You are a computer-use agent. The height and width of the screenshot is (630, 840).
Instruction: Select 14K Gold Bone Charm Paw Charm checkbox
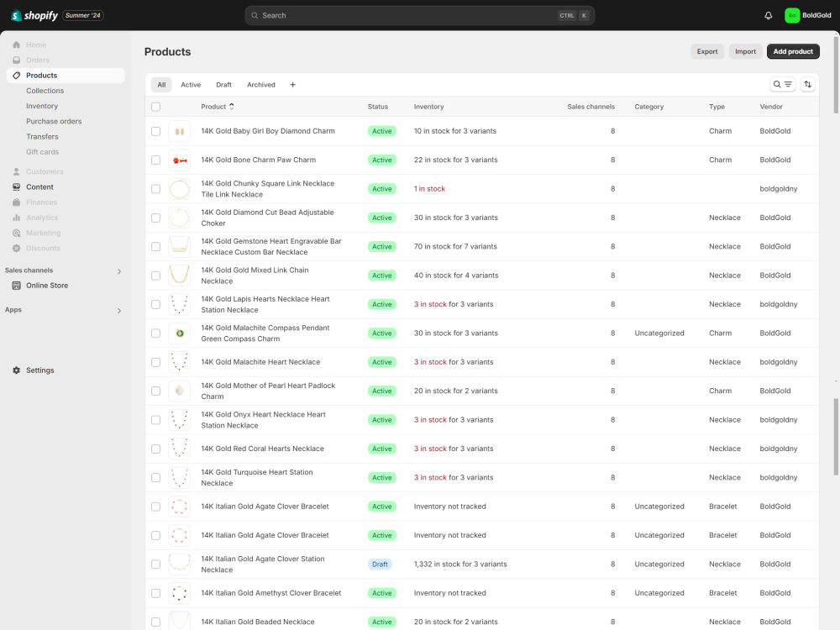tap(156, 160)
